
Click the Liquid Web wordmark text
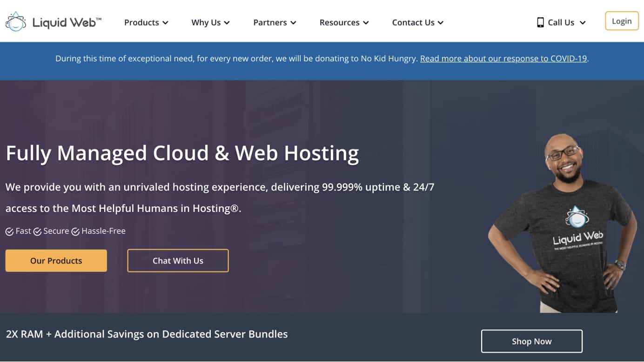pos(67,22)
